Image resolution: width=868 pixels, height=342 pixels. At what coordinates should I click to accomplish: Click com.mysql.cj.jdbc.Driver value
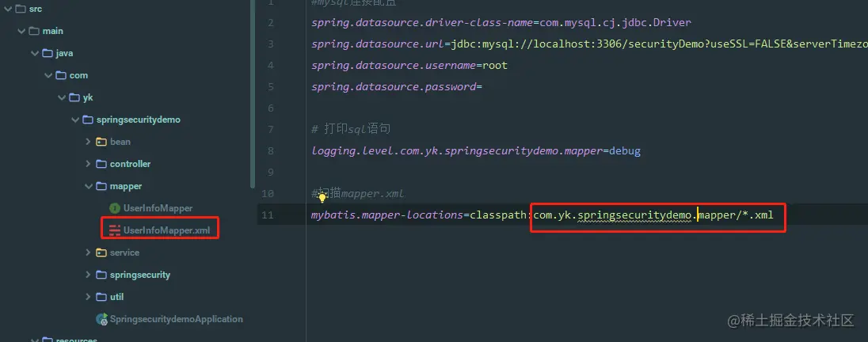click(615, 23)
